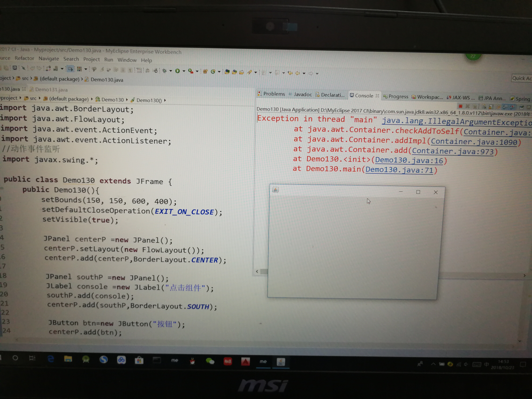The height and width of the screenshot is (399, 532).
Task: Click the red Terminate square in Console
Action: (x=460, y=106)
